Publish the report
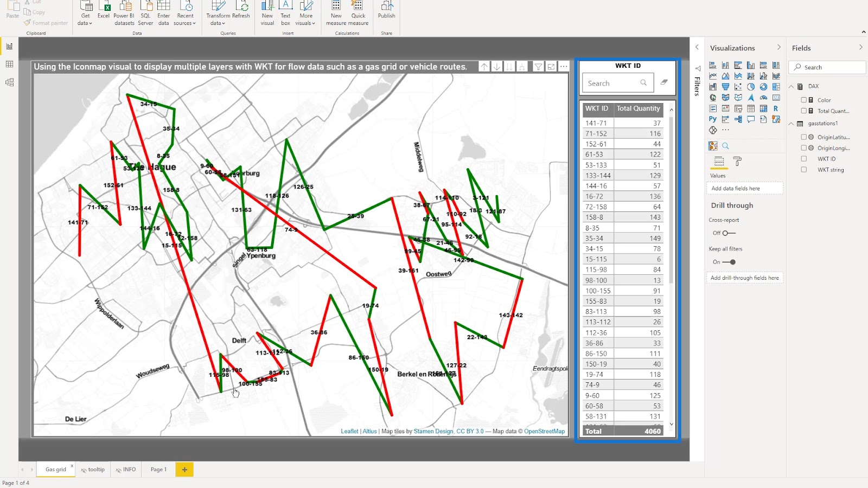 pos(387,10)
